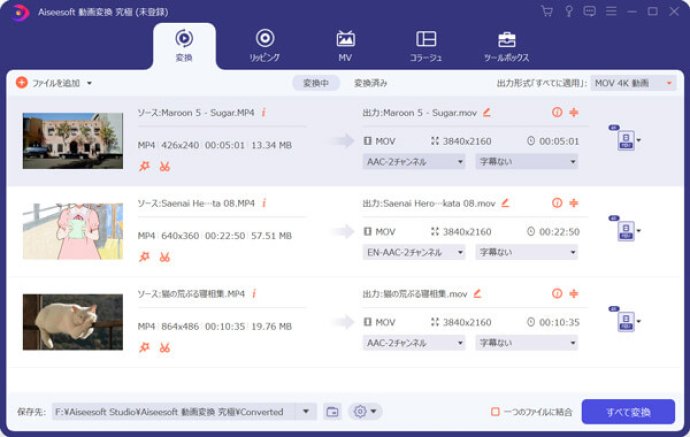
Task: Click the orange plus icon in Maroon 5 output row
Action: tap(573, 112)
